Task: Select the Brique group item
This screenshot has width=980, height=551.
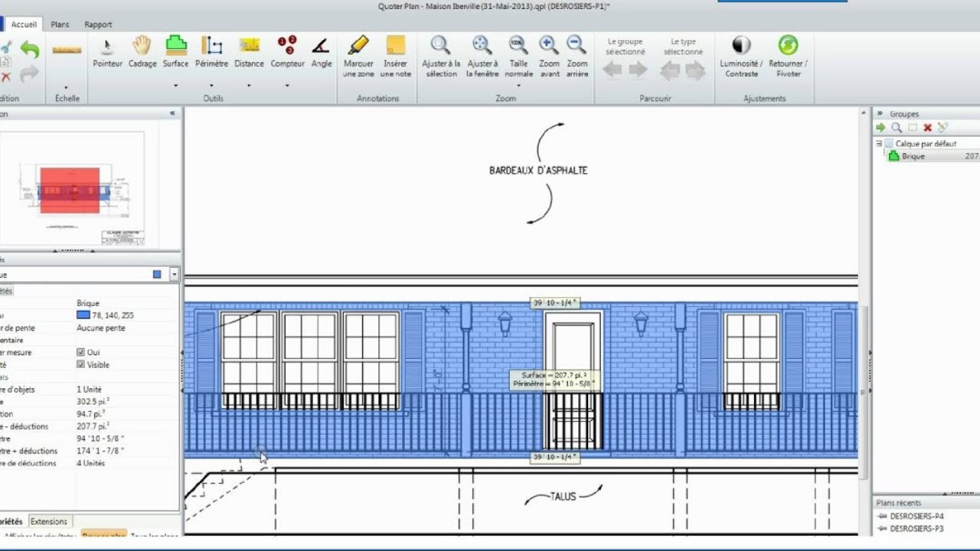Action: point(913,156)
